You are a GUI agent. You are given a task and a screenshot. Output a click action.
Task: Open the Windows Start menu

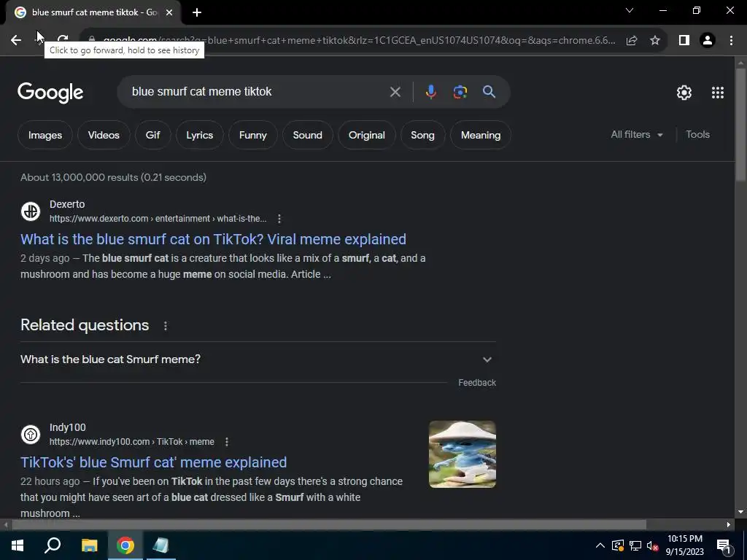18,545
